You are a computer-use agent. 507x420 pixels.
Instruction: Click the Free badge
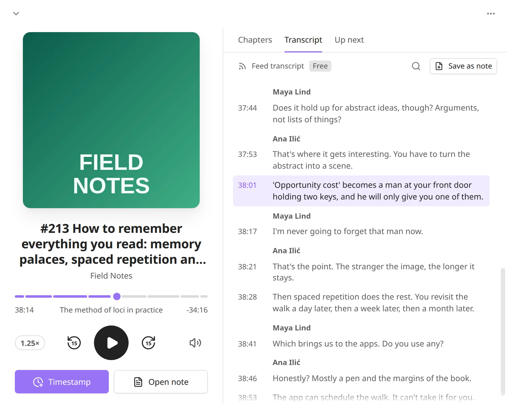pos(320,66)
